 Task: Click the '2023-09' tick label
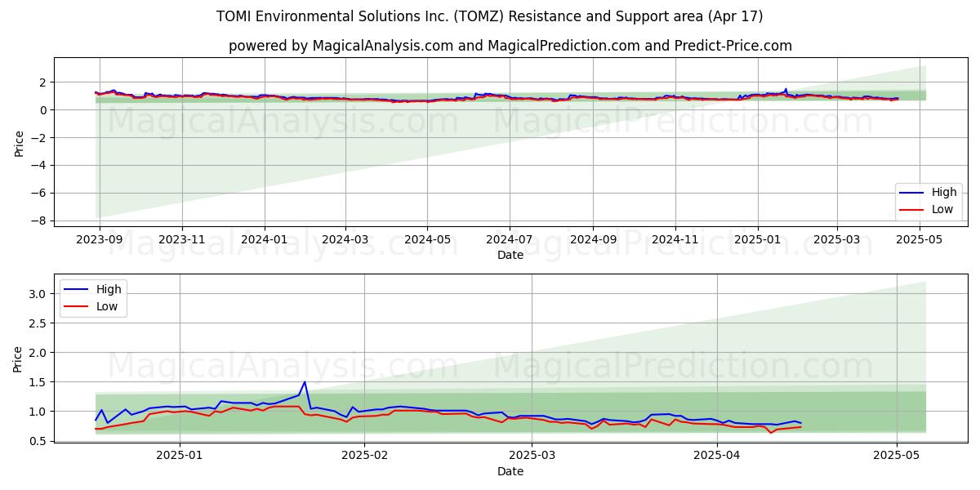(x=100, y=240)
